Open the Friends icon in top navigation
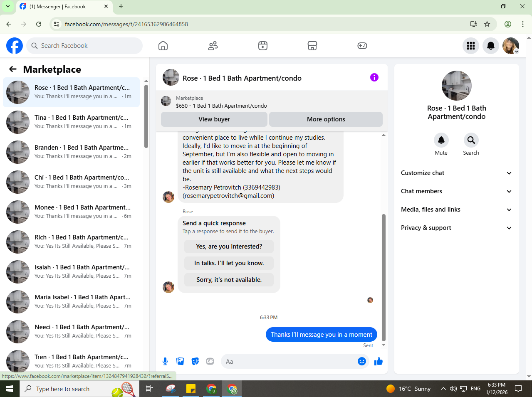 click(x=213, y=46)
